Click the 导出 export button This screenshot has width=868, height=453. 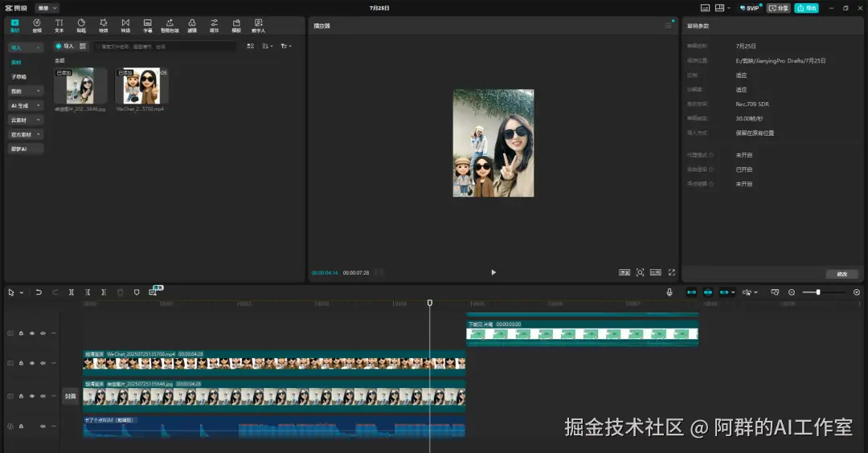click(807, 8)
